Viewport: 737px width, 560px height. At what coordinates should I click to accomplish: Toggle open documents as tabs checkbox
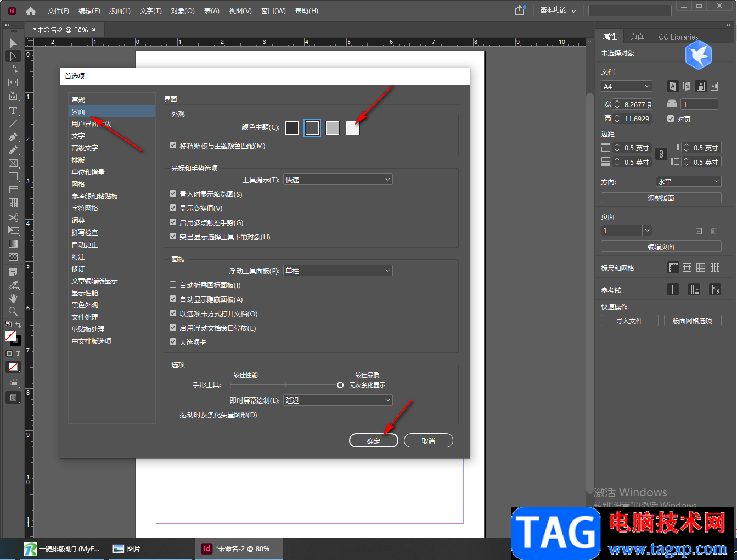(173, 313)
